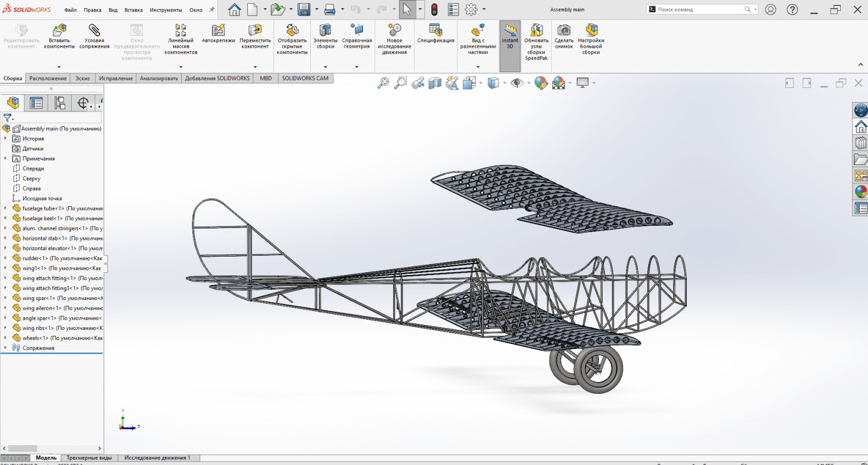Expand the Сопряжения mates folder
868x465 pixels.
5,348
